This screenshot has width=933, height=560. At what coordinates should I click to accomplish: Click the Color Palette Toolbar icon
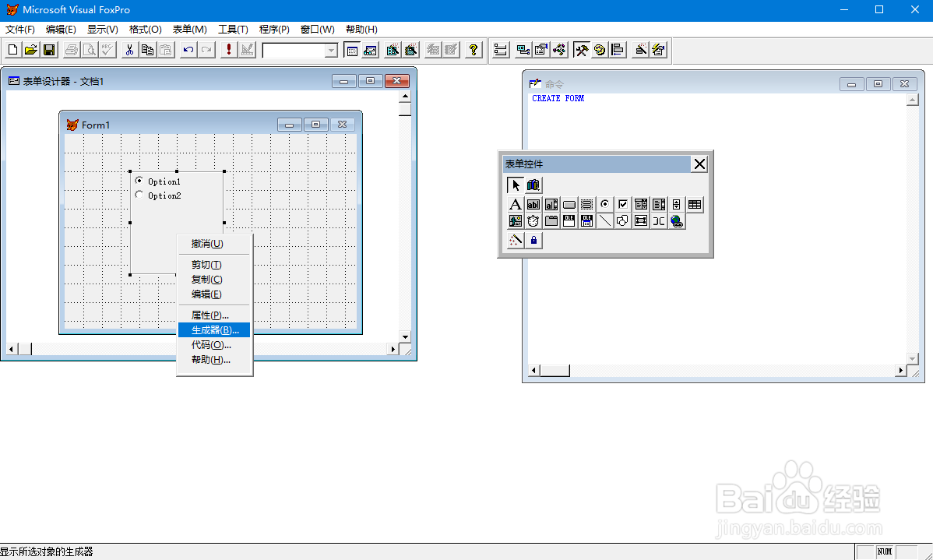599,50
